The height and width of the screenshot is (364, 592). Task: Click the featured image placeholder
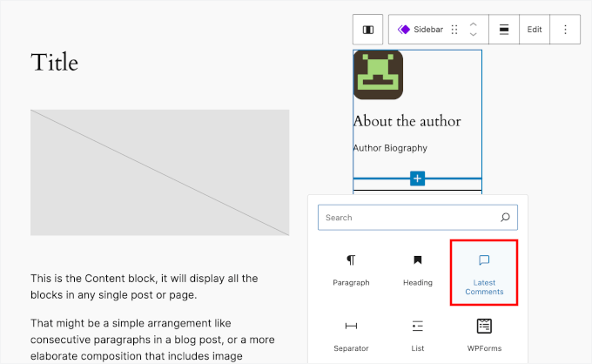click(159, 172)
